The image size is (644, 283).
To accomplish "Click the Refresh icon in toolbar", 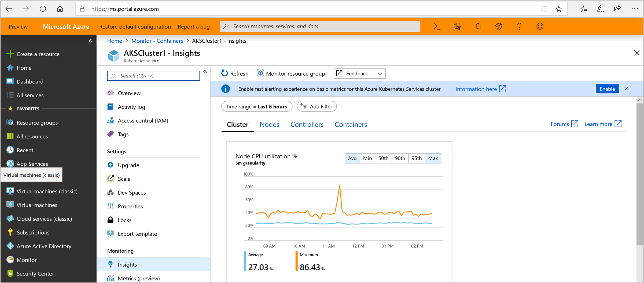I will coord(225,73).
